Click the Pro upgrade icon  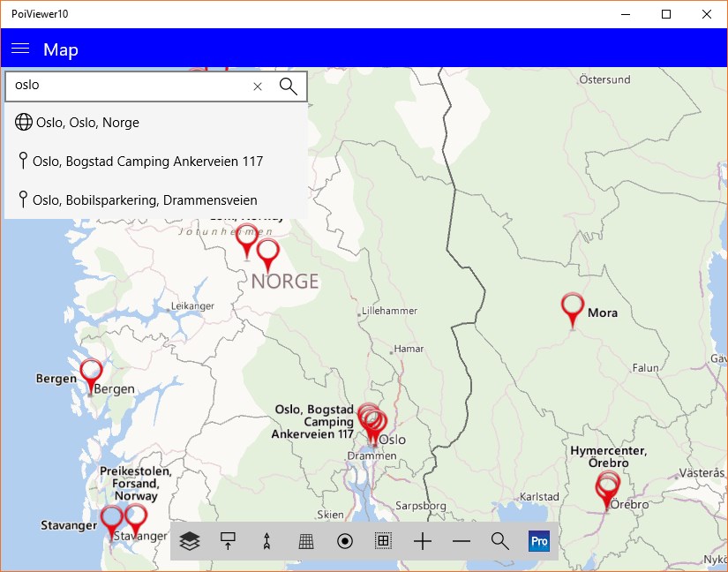tap(539, 541)
